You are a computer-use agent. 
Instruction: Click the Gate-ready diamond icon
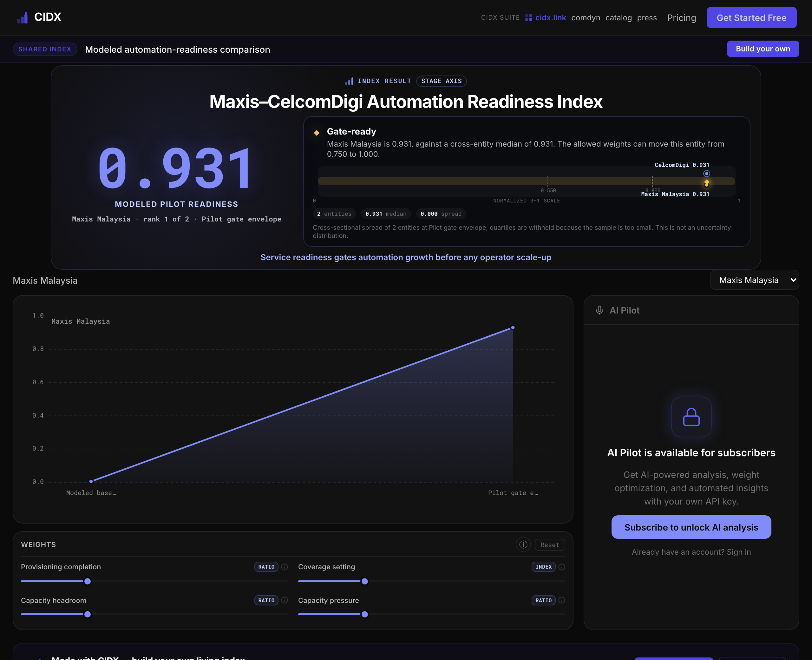(x=317, y=133)
